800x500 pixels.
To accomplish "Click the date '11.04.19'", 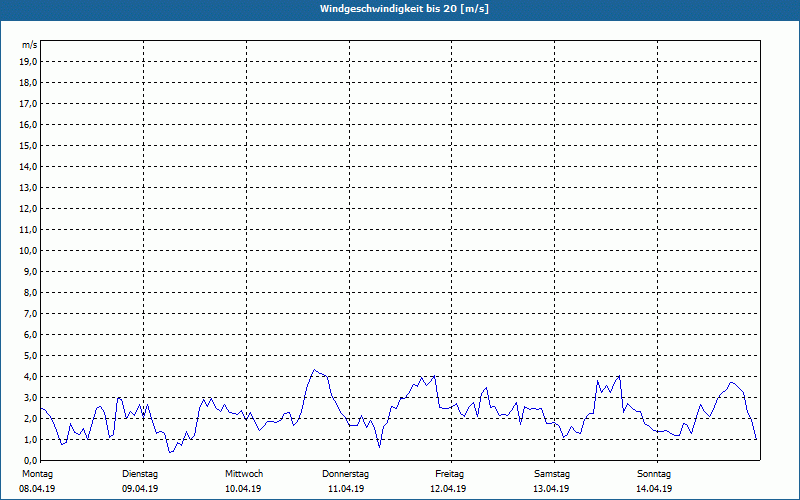I will [346, 489].
